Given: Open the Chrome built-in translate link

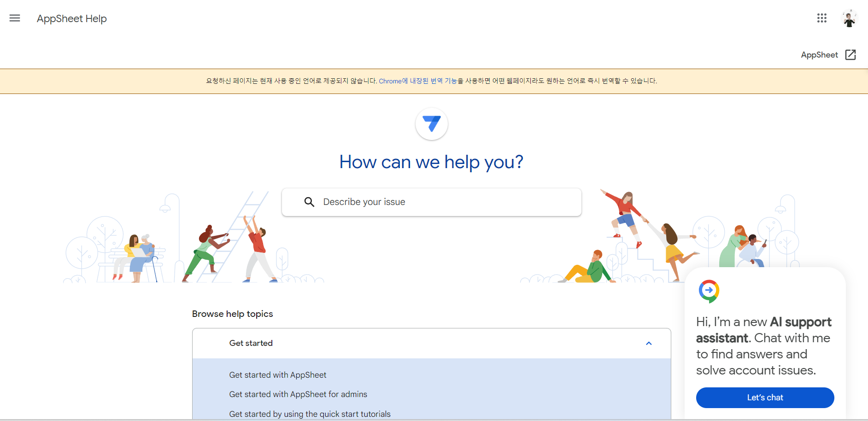Looking at the screenshot, I should 418,81.
